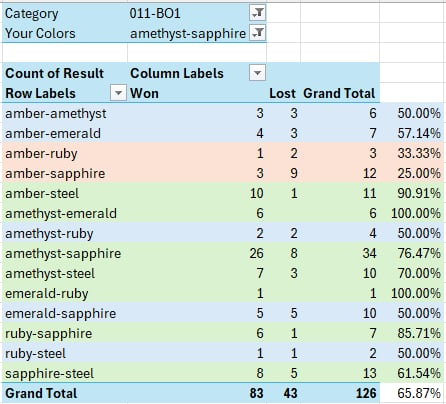Click the 85.71% percentage cell
This screenshot has height=404, width=446.
tap(412, 333)
